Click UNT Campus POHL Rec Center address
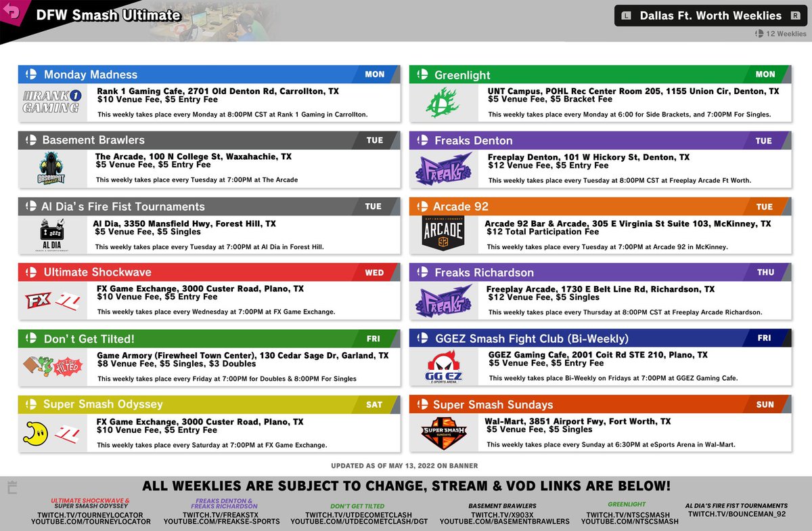The width and height of the screenshot is (812, 531). tap(634, 91)
